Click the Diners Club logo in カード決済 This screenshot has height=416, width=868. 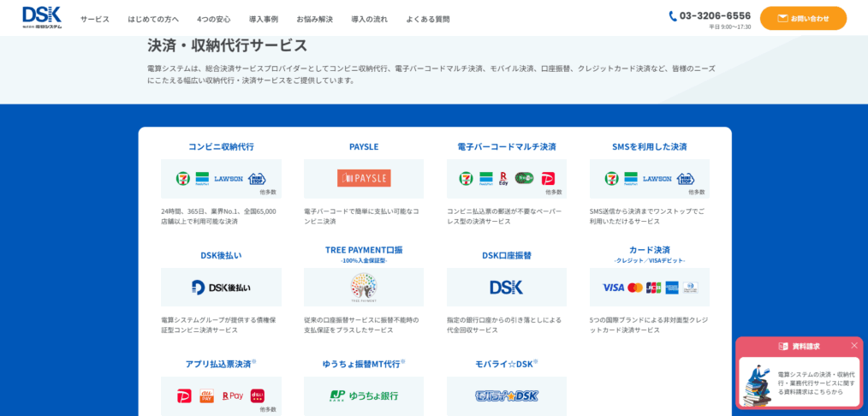coord(690,288)
